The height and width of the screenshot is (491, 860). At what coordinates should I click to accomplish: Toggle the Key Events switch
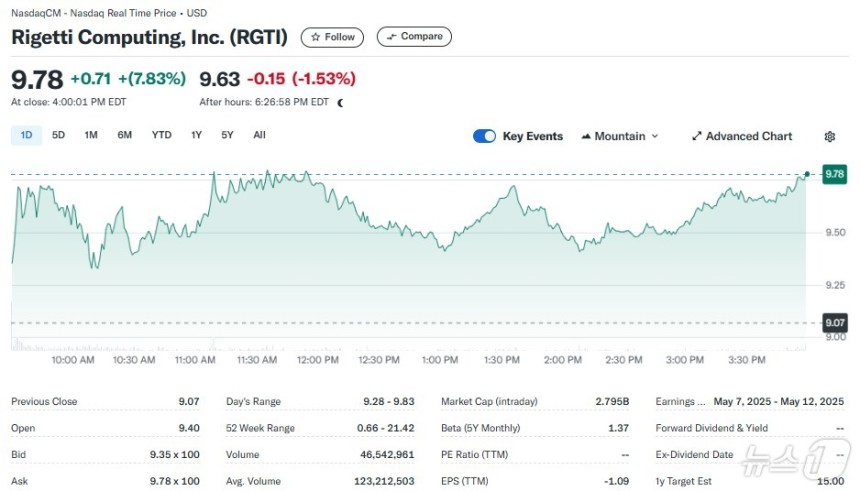click(484, 136)
